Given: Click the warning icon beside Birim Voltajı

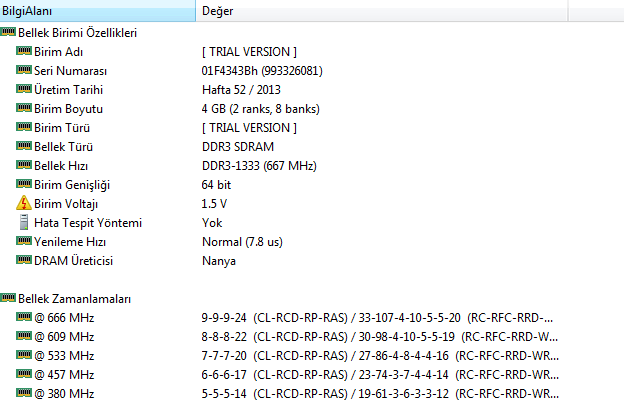Looking at the screenshot, I should 24,203.
